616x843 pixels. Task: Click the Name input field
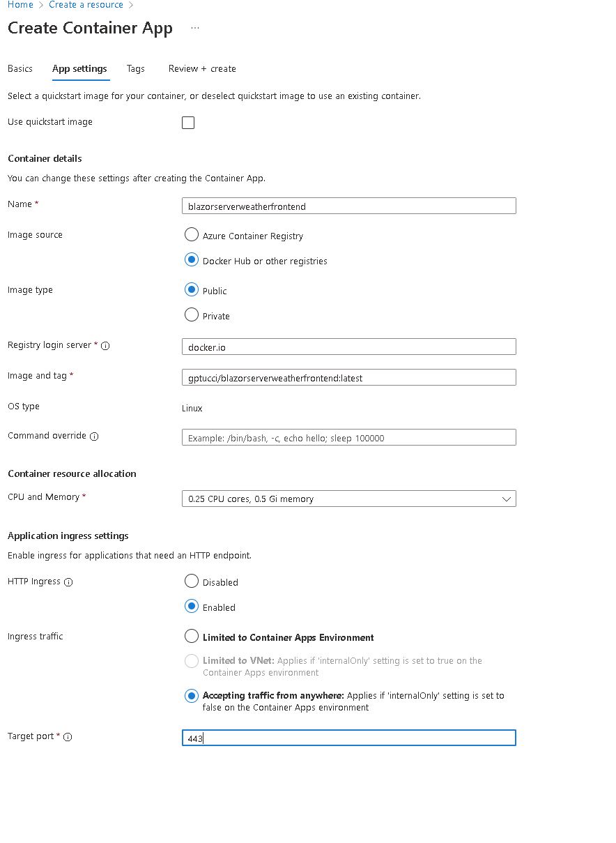(348, 206)
